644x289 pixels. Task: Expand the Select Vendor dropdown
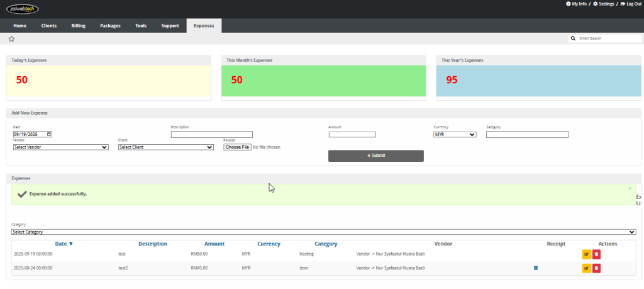coord(60,147)
